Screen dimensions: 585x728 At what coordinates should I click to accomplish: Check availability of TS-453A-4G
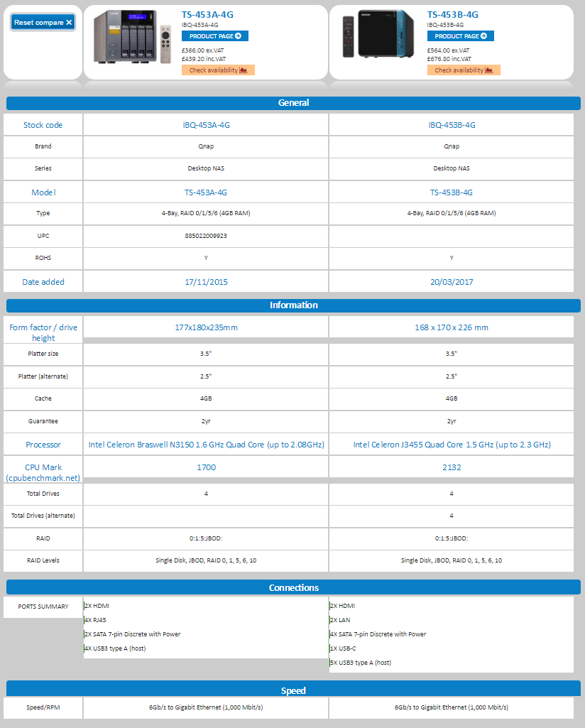(x=218, y=70)
